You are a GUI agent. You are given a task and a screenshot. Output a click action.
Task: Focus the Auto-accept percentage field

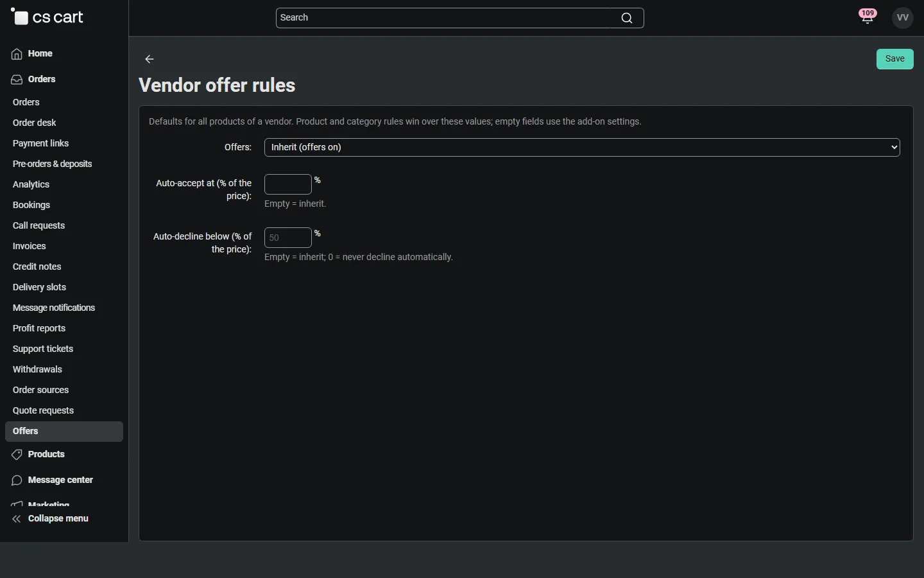tap(288, 184)
